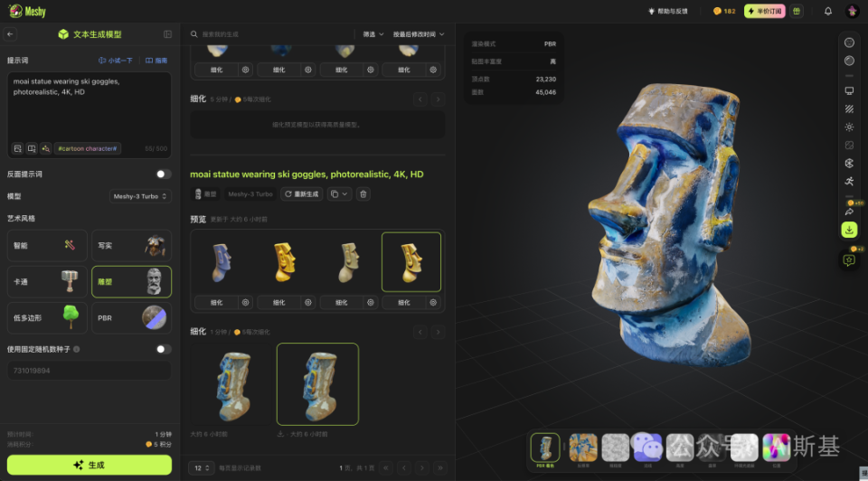Click the back arrow in left panel
The image size is (868, 481).
click(x=10, y=34)
